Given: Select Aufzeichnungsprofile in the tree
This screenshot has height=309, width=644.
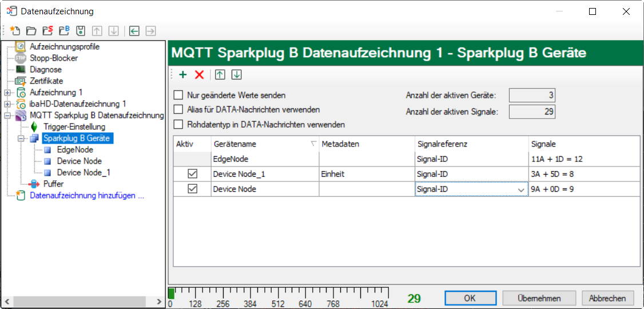Looking at the screenshot, I should coord(65,46).
